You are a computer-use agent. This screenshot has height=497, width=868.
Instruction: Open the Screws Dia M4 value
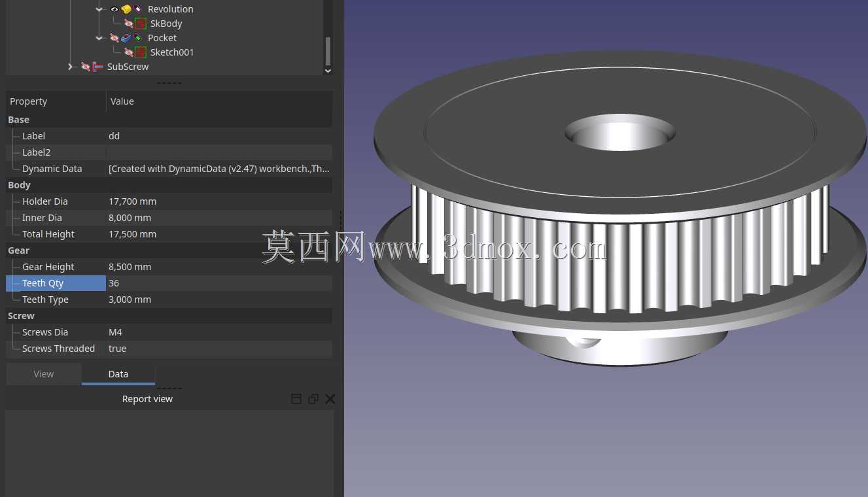tap(219, 332)
